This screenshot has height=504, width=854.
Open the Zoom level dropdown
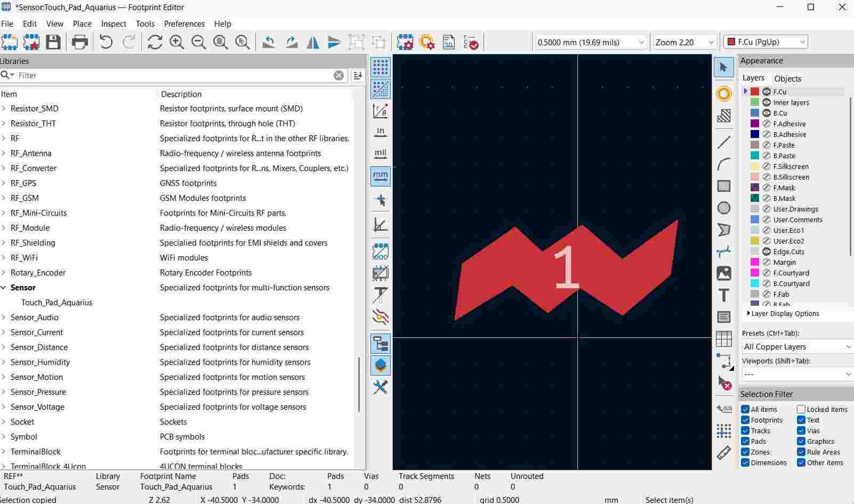(711, 42)
